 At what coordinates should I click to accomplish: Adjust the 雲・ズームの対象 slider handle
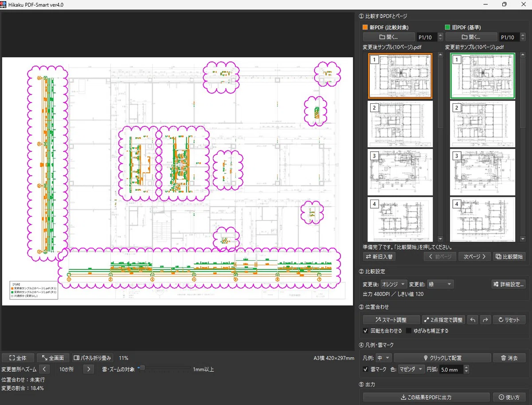pos(142,368)
